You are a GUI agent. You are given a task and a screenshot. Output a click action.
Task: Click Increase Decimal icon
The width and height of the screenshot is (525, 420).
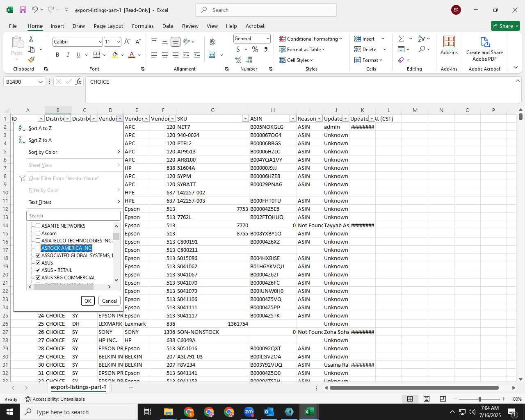(238, 60)
